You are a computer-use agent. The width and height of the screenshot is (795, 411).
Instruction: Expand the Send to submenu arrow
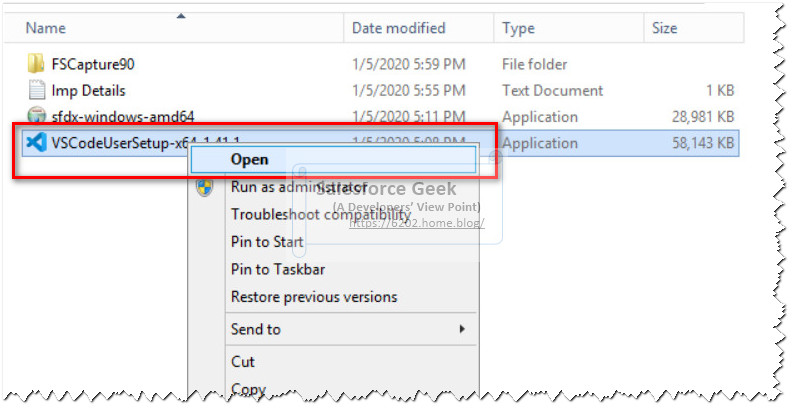click(x=462, y=329)
